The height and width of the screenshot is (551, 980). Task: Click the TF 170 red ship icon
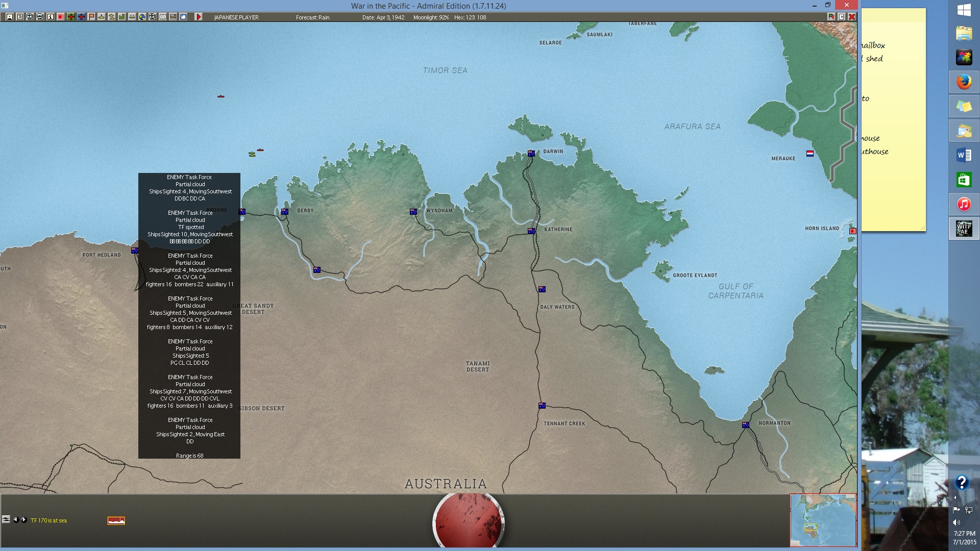116,520
